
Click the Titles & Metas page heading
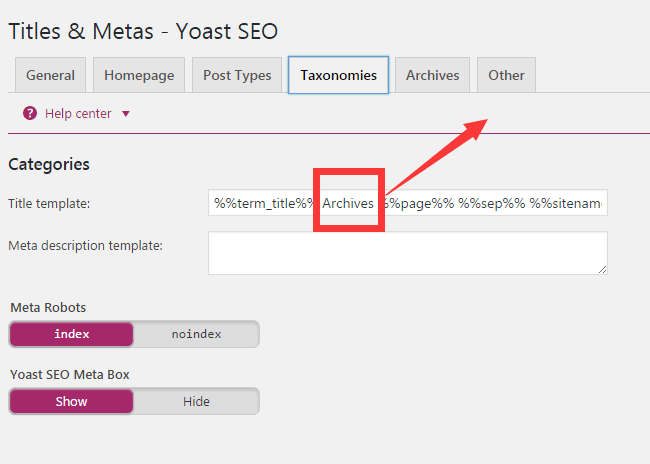143,32
